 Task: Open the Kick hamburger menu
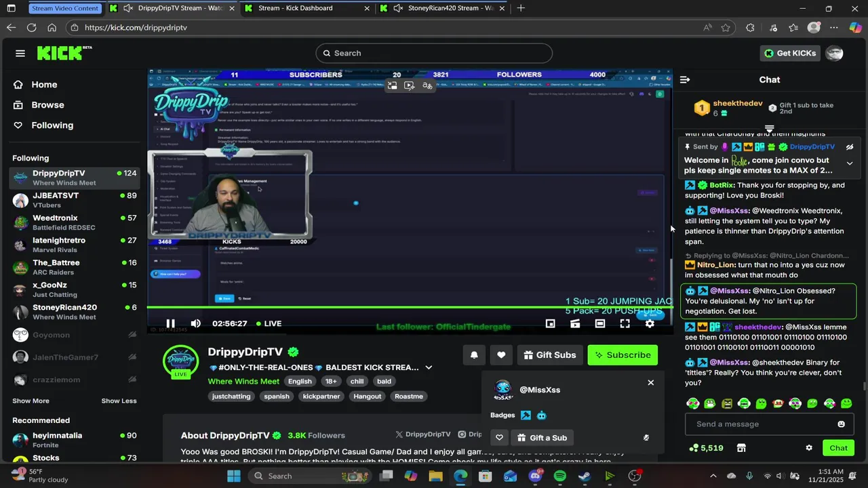(20, 53)
